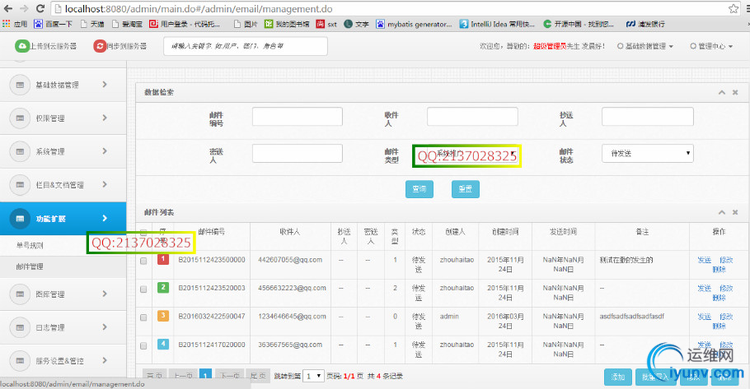Click the 栏目&文档管理 sidebar icon

click(20, 185)
